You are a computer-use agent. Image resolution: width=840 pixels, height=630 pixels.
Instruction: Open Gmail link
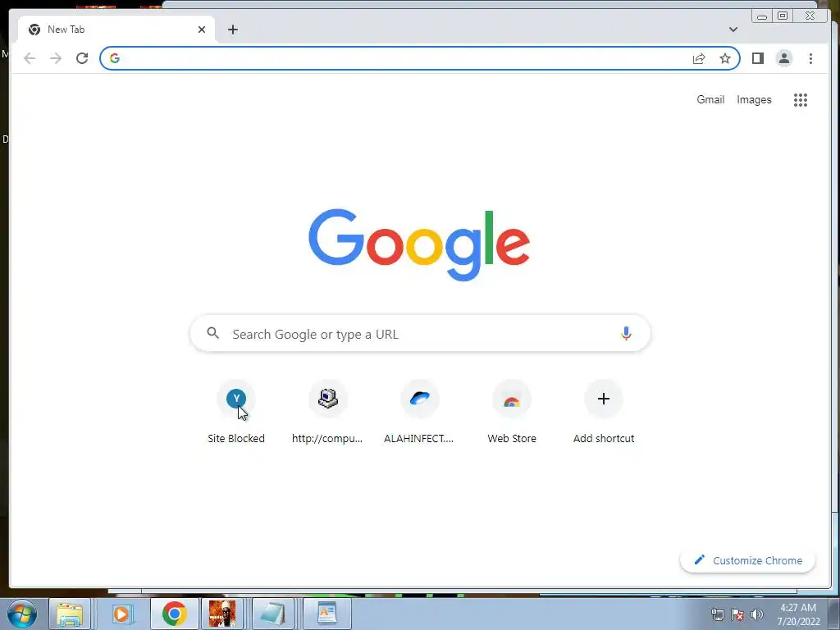pos(710,99)
